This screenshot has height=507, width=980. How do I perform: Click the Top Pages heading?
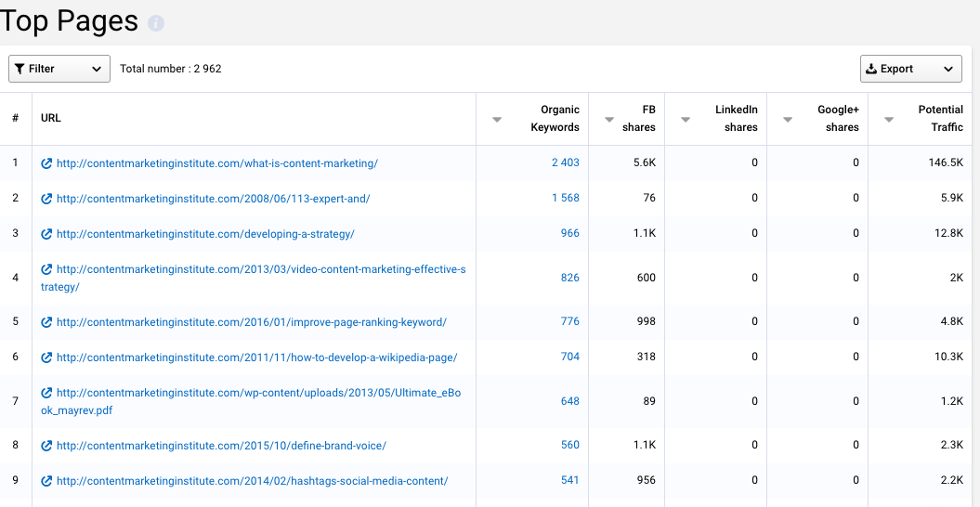[x=69, y=20]
